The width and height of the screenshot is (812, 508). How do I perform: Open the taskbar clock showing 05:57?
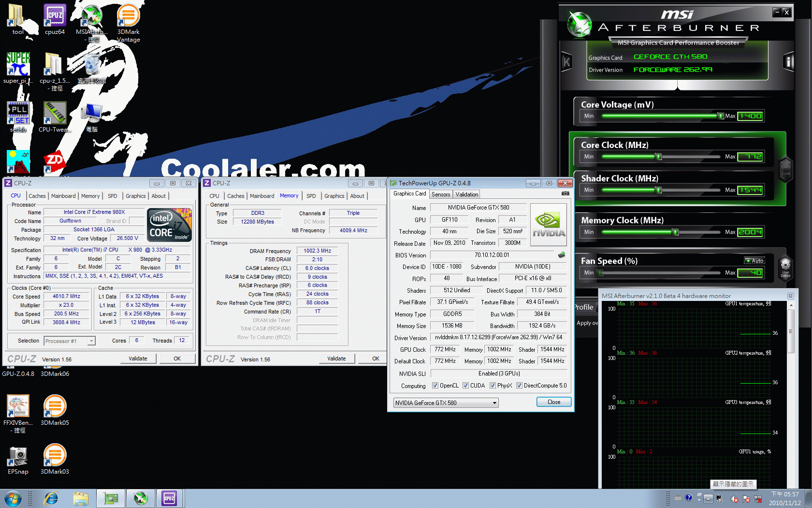point(785,498)
